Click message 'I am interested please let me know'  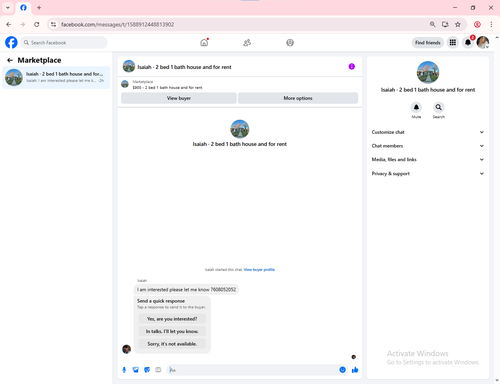coord(186,289)
